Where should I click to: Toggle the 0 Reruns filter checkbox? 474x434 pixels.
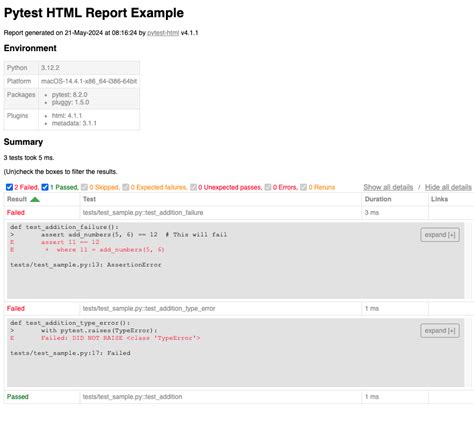[x=303, y=187]
